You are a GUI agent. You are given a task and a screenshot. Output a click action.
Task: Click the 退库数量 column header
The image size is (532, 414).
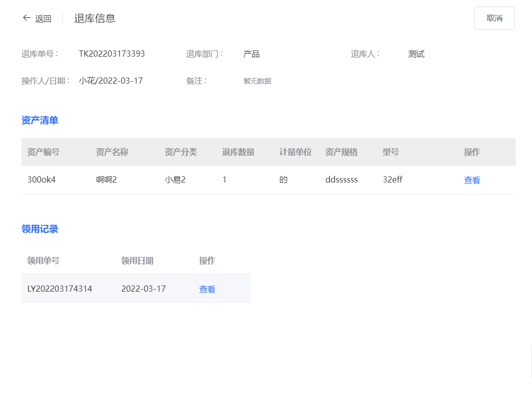pyautogui.click(x=238, y=152)
